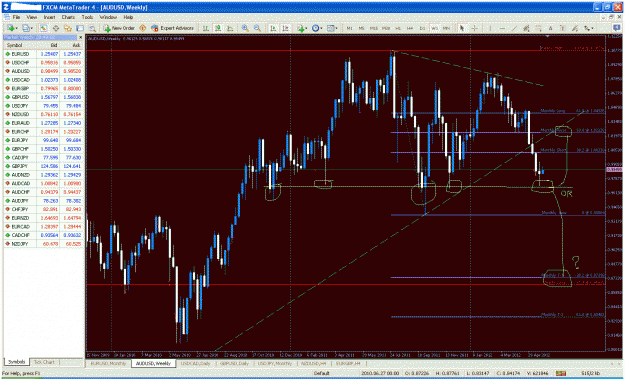
Task: Open the EURUSD,Monthly chart tab
Action: point(108,363)
